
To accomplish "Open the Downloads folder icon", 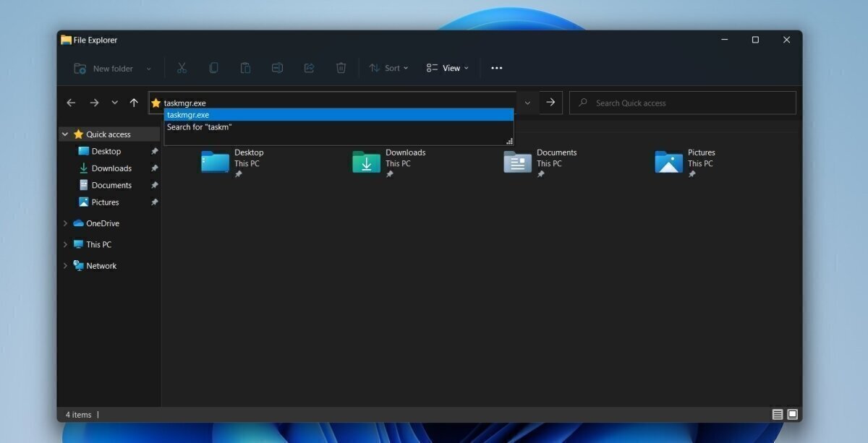I will pyautogui.click(x=365, y=163).
